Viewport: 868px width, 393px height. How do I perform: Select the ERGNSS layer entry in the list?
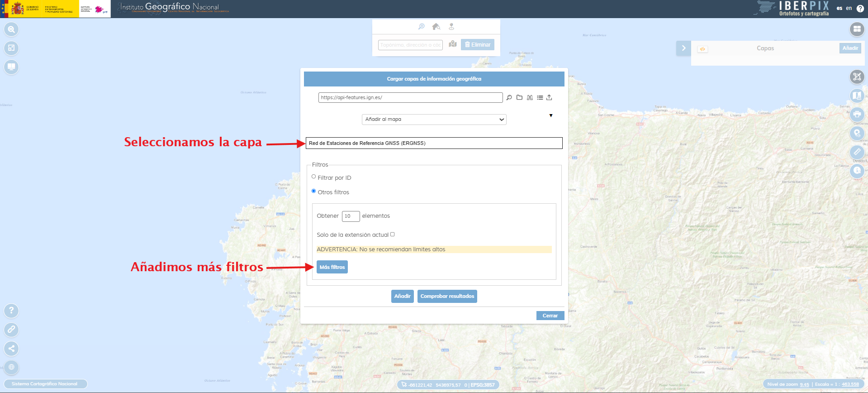point(434,143)
